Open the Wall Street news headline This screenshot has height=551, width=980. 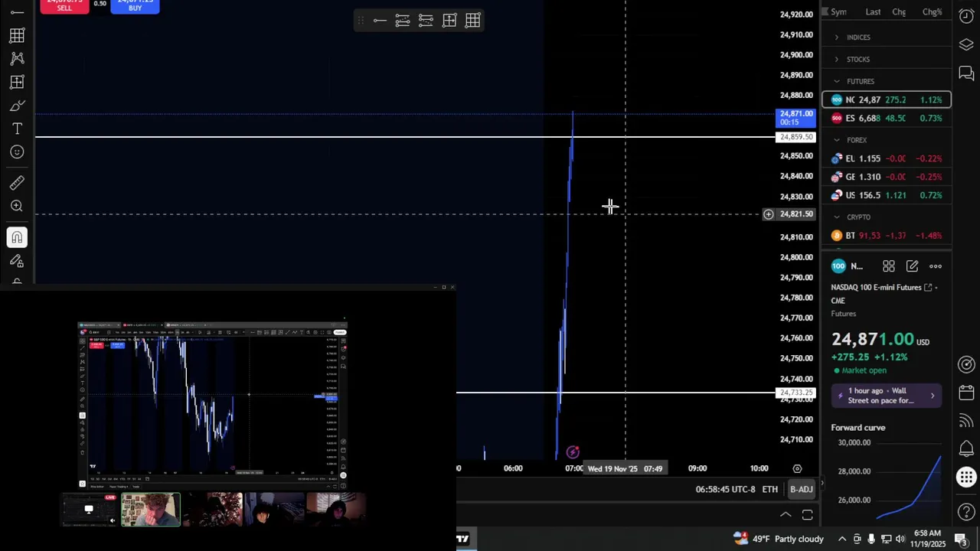click(887, 396)
